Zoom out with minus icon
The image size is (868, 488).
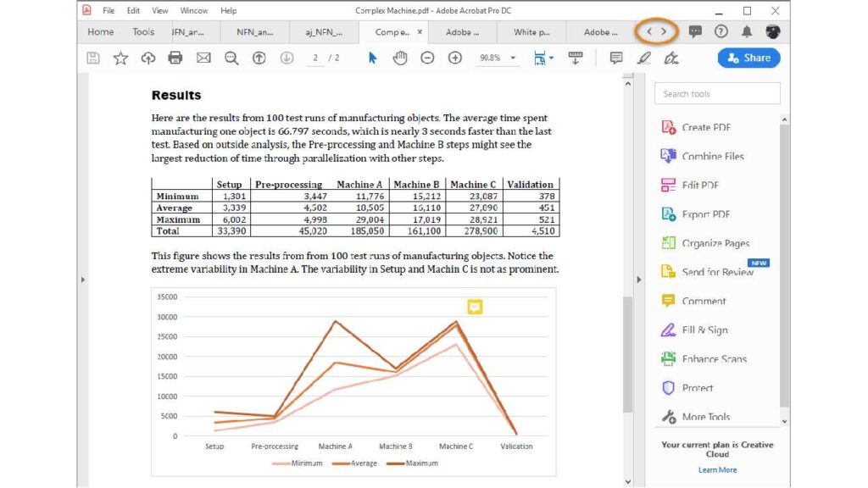[x=427, y=58]
